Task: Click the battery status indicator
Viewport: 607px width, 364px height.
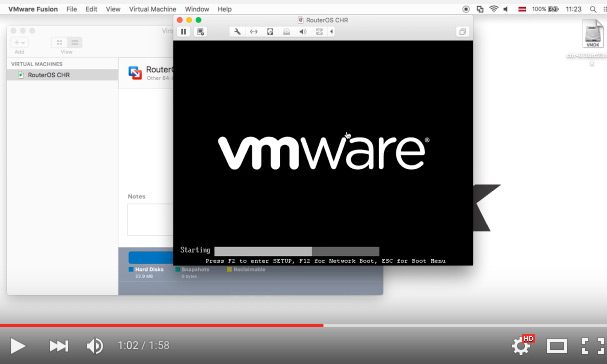Action: (545, 9)
